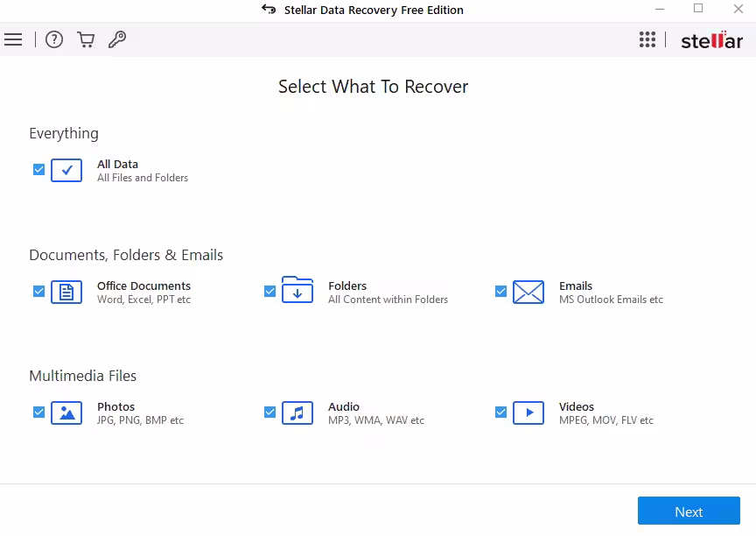Image resolution: width=756 pixels, height=536 pixels.
Task: Click the Office Documents icon
Action: pos(66,292)
